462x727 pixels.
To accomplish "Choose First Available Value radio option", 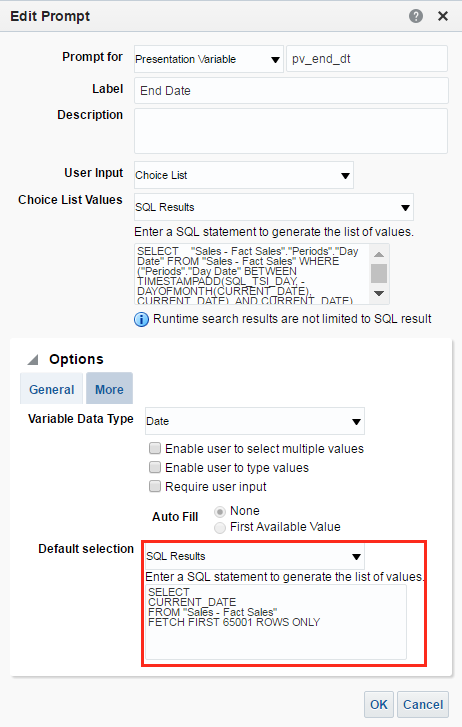I will point(220,528).
